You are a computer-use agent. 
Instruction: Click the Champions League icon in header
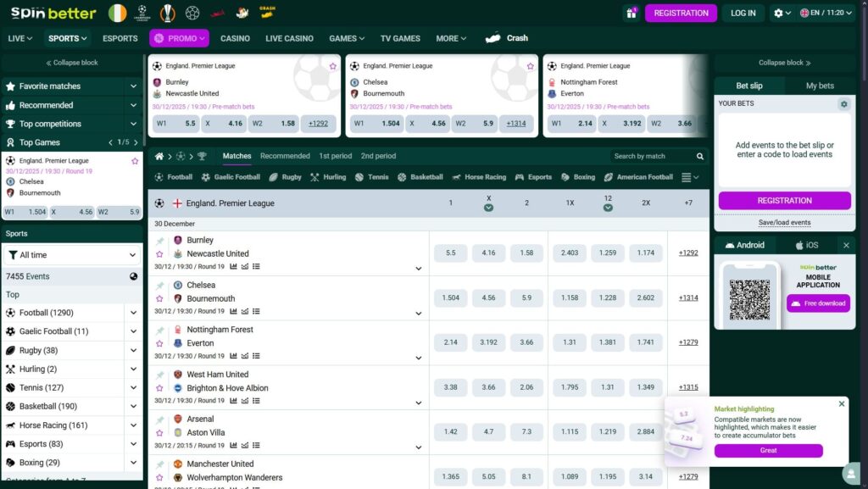pos(141,12)
